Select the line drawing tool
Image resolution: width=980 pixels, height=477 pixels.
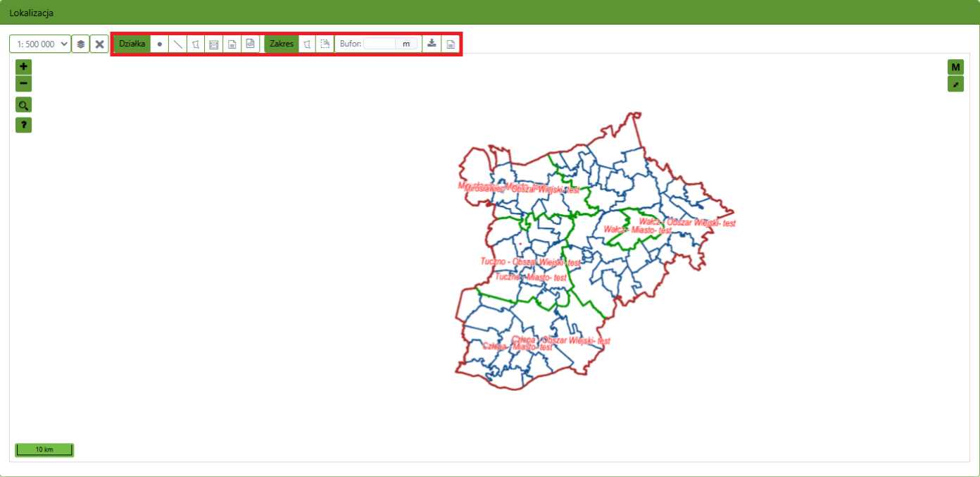[x=178, y=44]
